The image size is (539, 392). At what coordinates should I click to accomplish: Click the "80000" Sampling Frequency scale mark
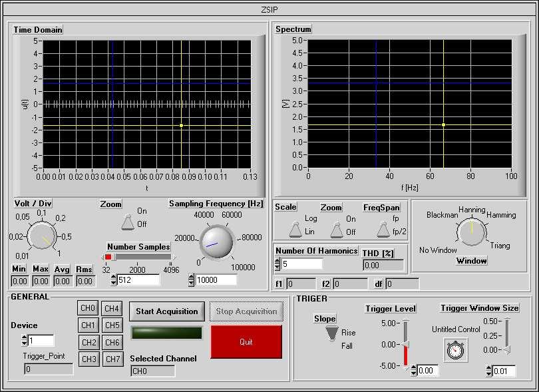pyautogui.click(x=252, y=237)
